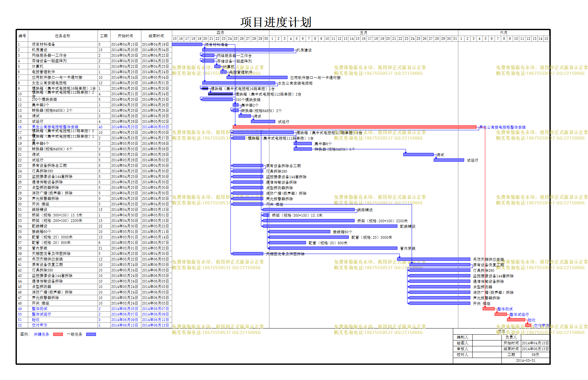The image size is (588, 380).
Task: Click the blue 一般任务 legend swatch
Action: [91, 334]
